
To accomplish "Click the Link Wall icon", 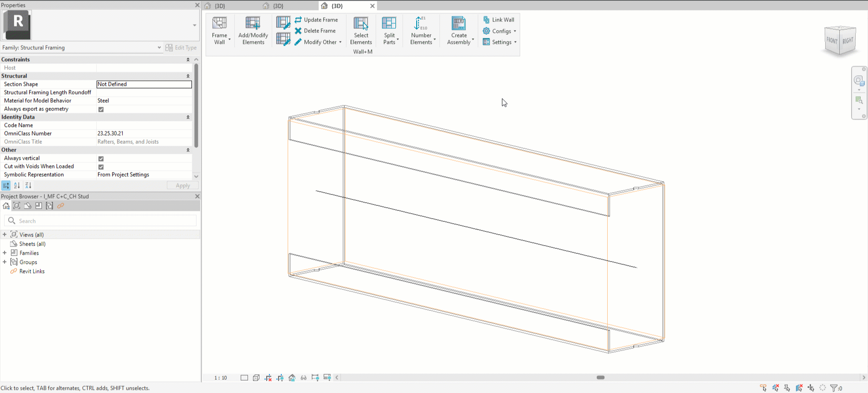I will click(x=486, y=20).
